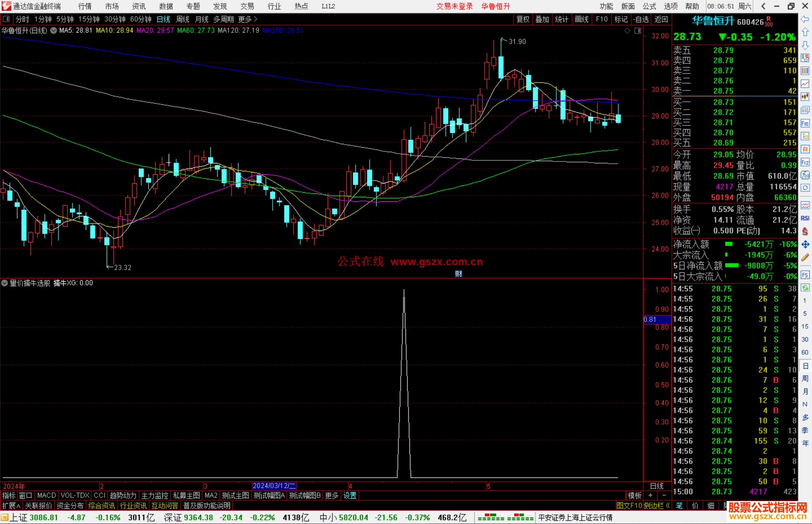Click the plus zoom button beside 模板
Image resolution: width=812 pixels, height=524 pixels.
pyautogui.click(x=650, y=495)
